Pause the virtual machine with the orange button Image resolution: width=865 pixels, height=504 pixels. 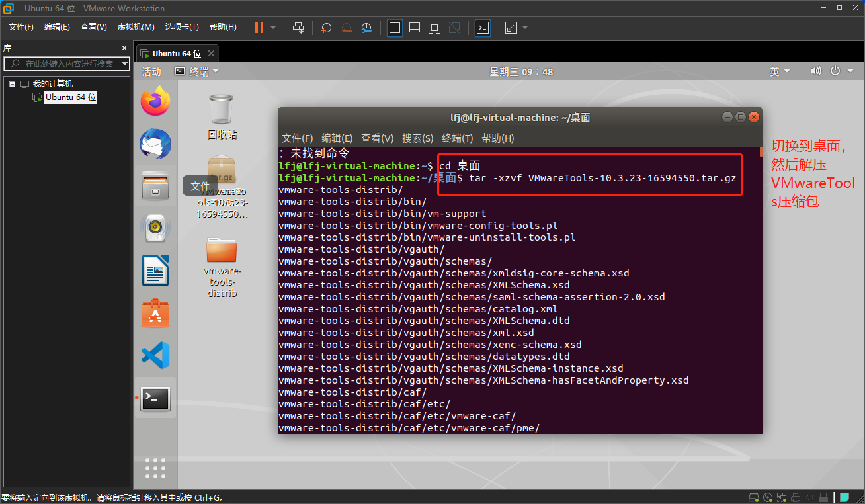[x=259, y=28]
